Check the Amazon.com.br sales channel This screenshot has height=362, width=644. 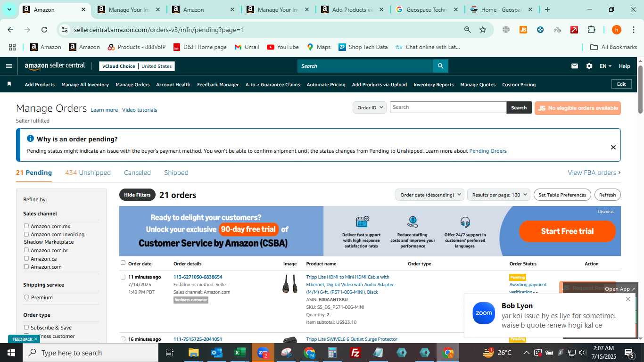click(26, 250)
